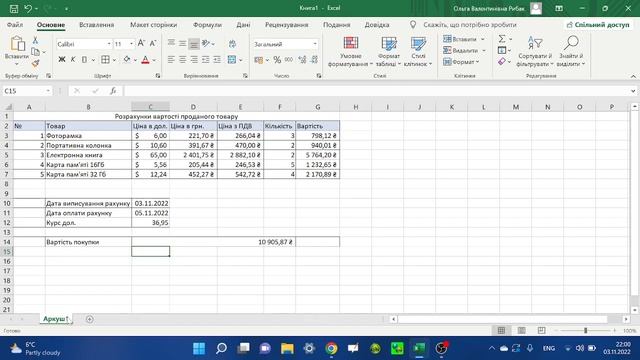Open the Загальний number format dropdown
Screen dimensions: 640x360
(x=315, y=44)
